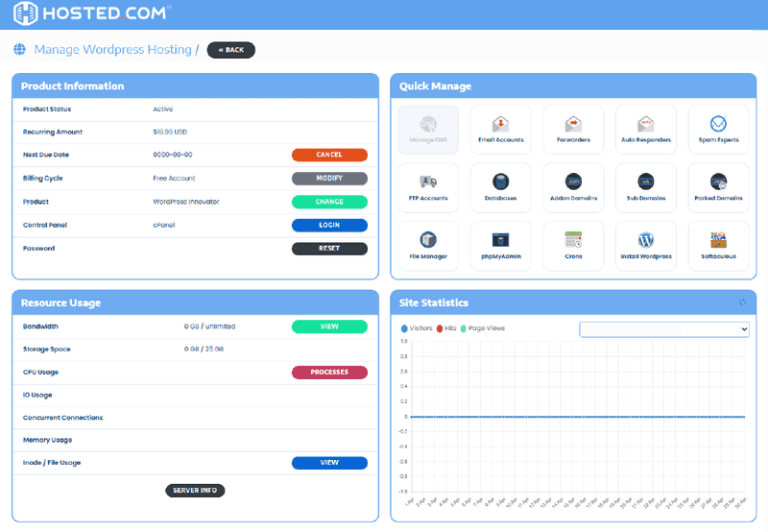Click Install Wordpress icon
This screenshot has height=532, width=768.
[x=645, y=246]
